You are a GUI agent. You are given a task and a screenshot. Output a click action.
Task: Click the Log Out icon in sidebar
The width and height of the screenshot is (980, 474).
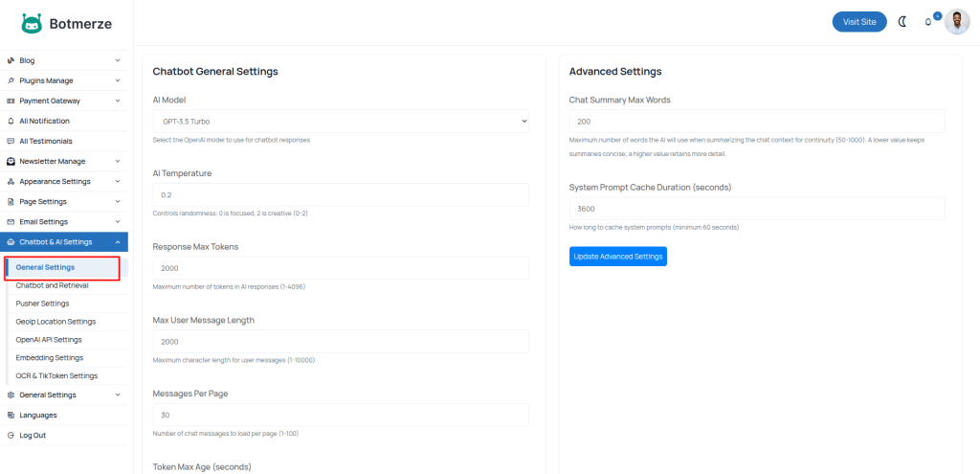(11, 435)
